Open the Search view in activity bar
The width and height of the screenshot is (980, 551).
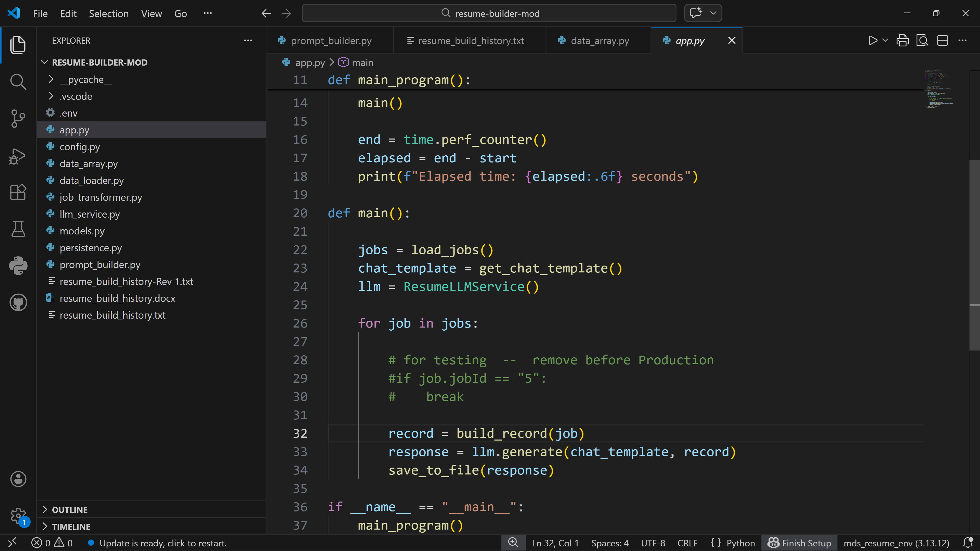click(x=18, y=82)
